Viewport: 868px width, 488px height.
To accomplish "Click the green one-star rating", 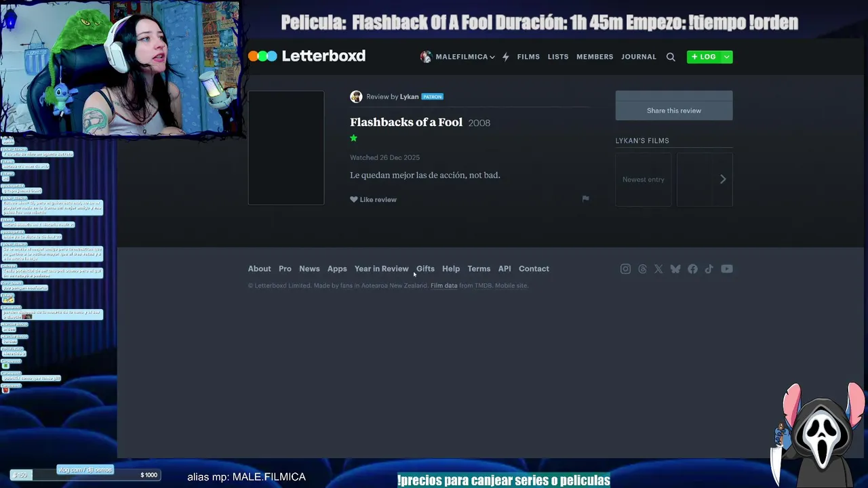I will [353, 138].
